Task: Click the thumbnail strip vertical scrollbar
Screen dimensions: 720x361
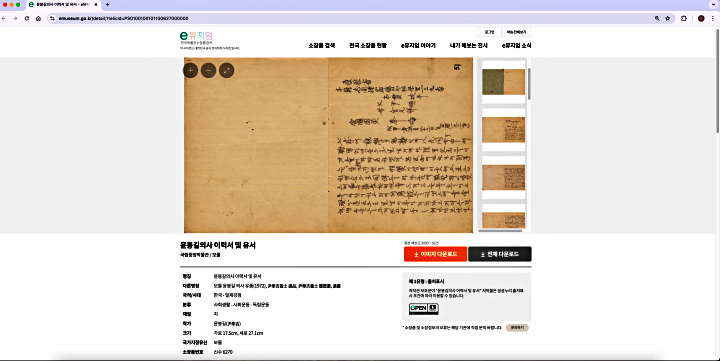Action: tap(529, 84)
